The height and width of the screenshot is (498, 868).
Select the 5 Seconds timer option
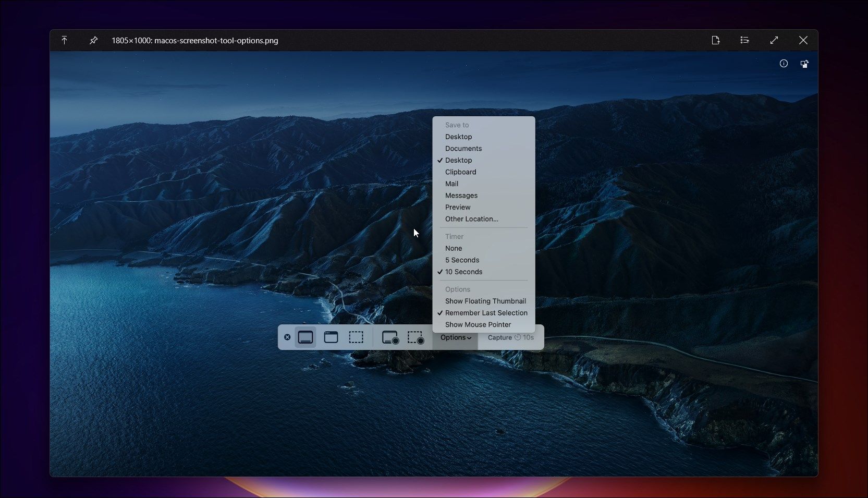462,260
